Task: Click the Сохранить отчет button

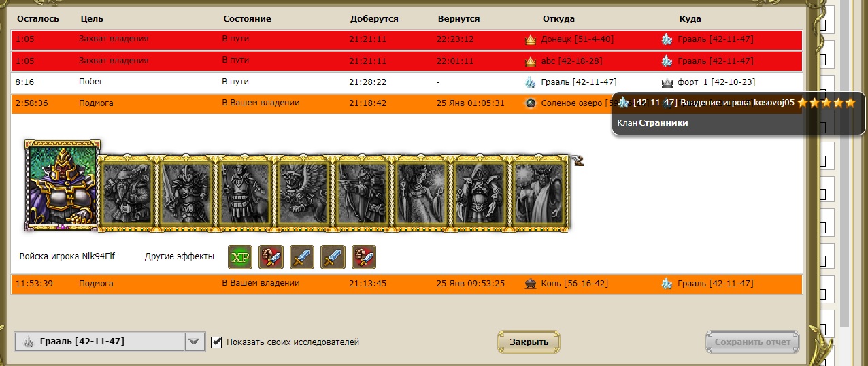Action: (752, 342)
